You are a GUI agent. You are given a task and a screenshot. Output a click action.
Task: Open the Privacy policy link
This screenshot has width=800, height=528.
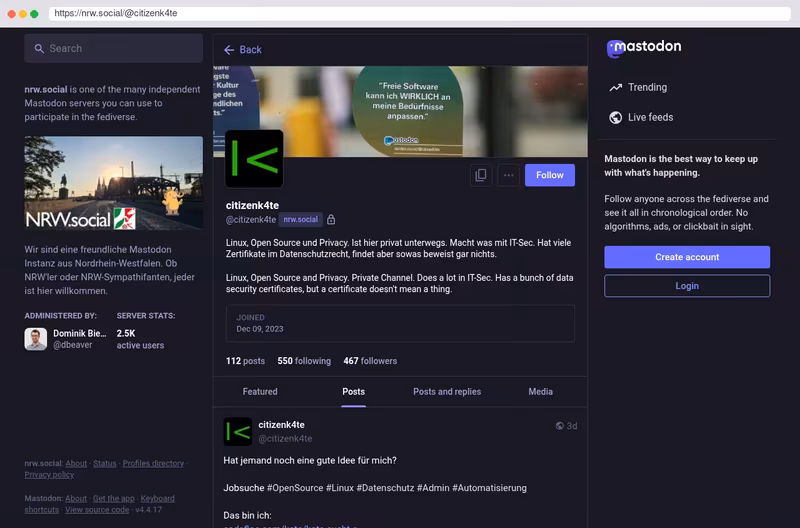49,474
